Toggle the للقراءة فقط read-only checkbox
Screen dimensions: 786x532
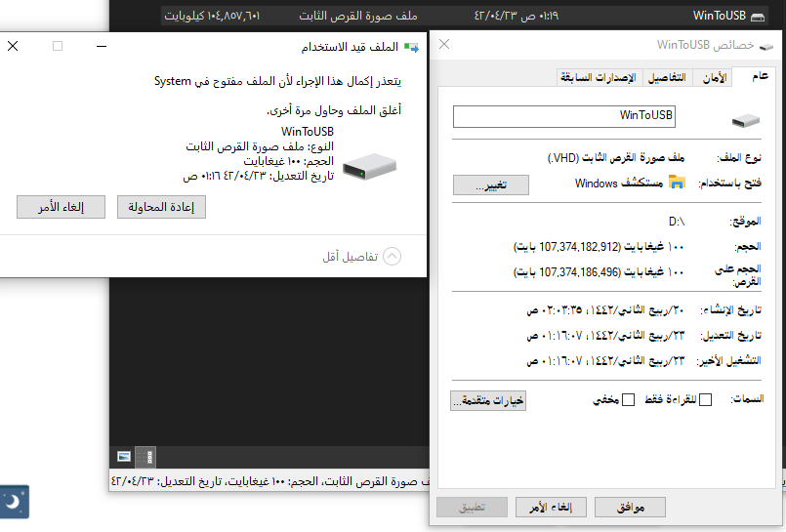coord(705,400)
